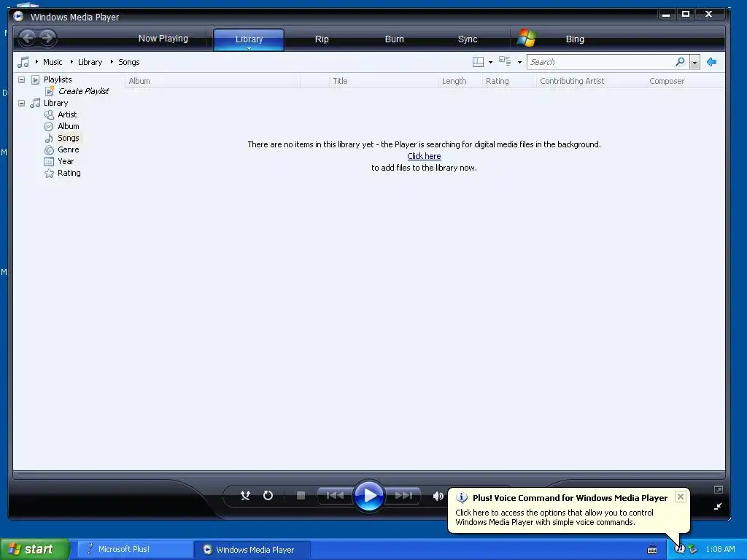The height and width of the screenshot is (560, 747).
Task: Click the View Options icon
Action: tap(505, 61)
